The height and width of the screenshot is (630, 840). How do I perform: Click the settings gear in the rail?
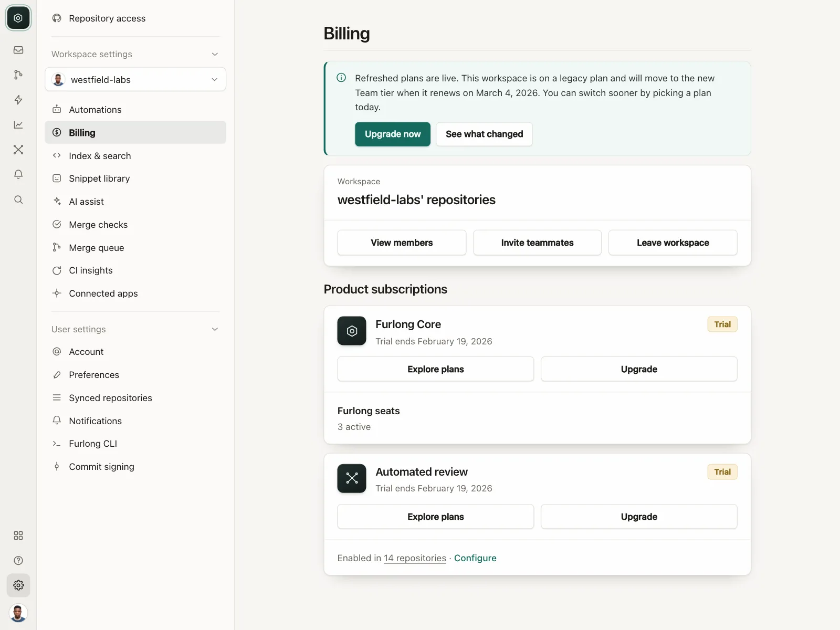tap(18, 585)
